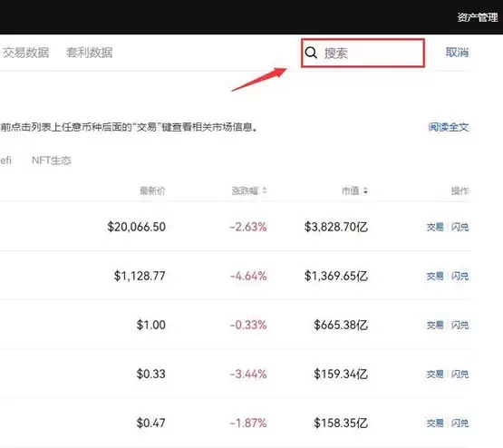Viewport: 503px width, 448px height.
Task: Focus the 搜索 search input field
Action: point(363,53)
